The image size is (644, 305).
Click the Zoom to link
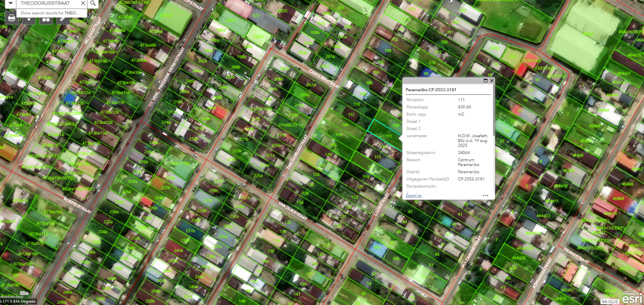click(413, 196)
